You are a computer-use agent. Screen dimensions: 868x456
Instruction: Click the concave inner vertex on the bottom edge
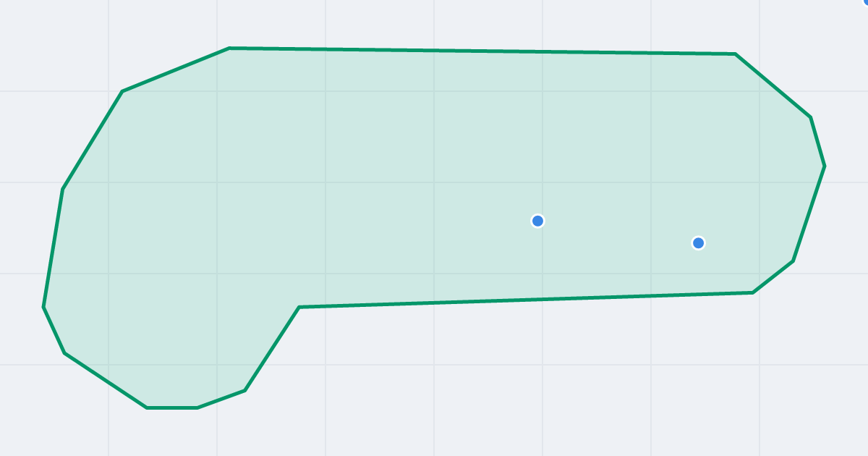click(x=299, y=307)
